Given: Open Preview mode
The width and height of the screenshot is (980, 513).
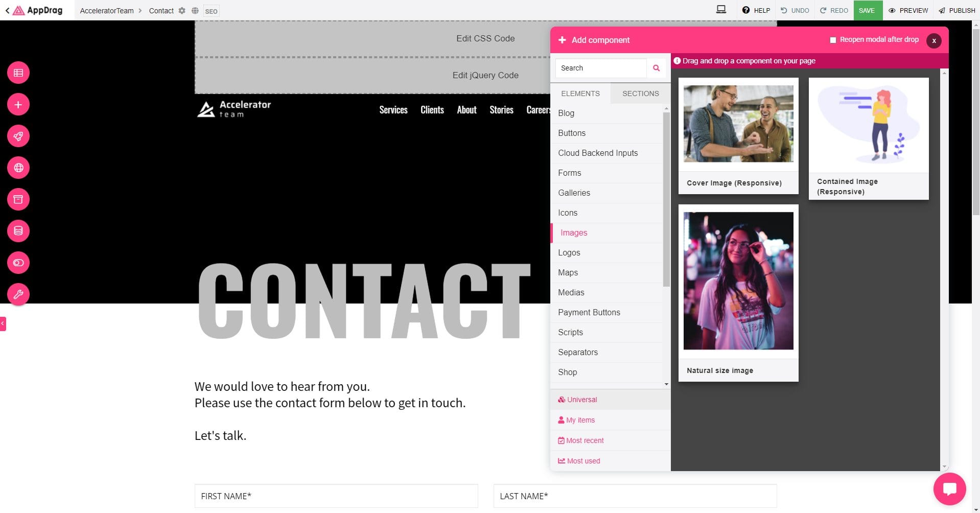Looking at the screenshot, I should [x=908, y=10].
